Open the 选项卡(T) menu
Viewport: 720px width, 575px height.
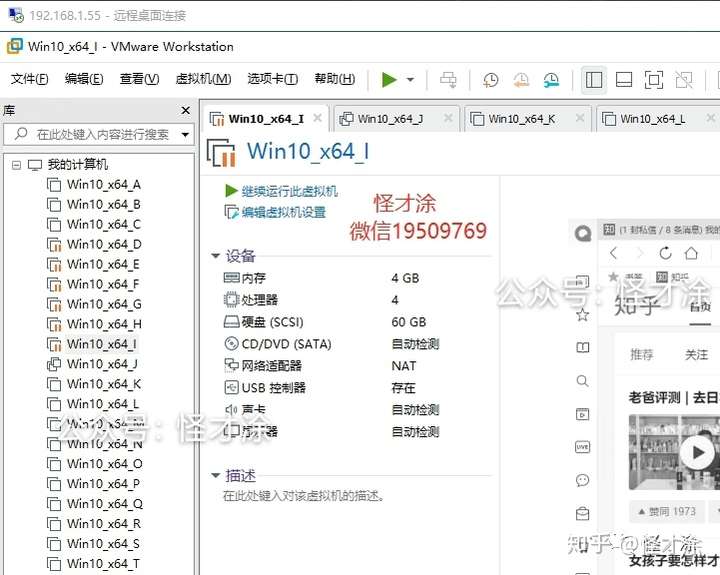[x=272, y=79]
